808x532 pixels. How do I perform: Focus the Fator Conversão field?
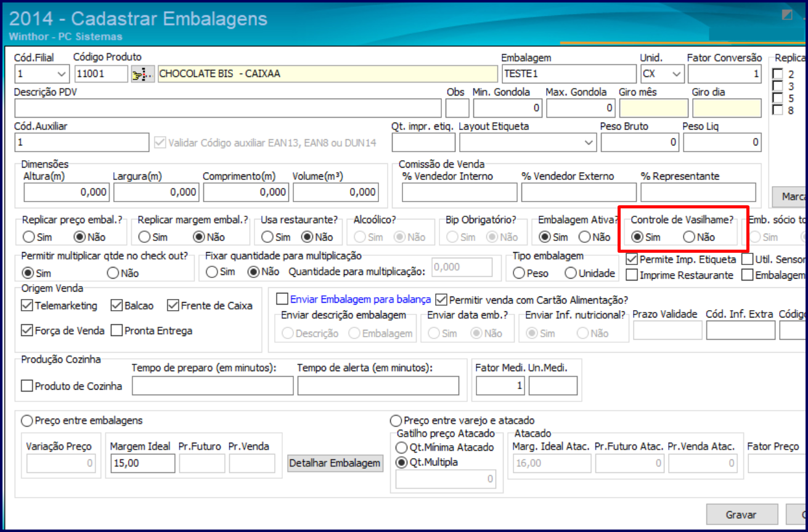click(x=725, y=75)
